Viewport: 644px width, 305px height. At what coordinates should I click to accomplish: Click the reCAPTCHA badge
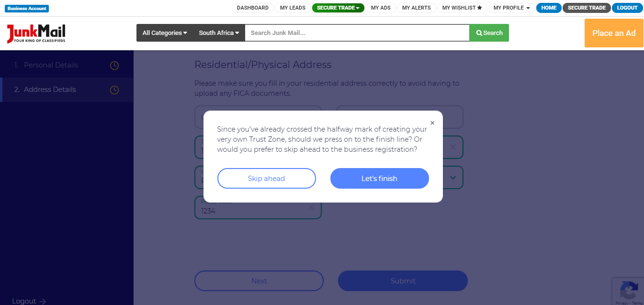coord(629,292)
